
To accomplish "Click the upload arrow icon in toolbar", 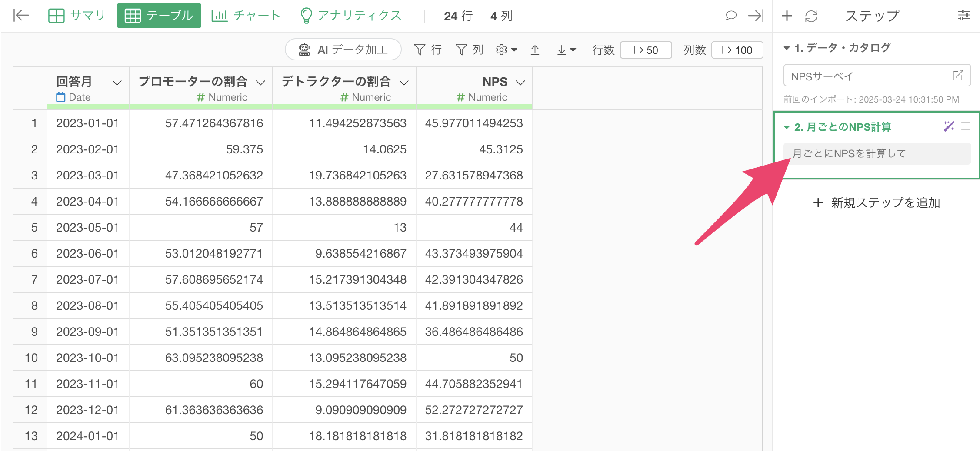I will [535, 50].
